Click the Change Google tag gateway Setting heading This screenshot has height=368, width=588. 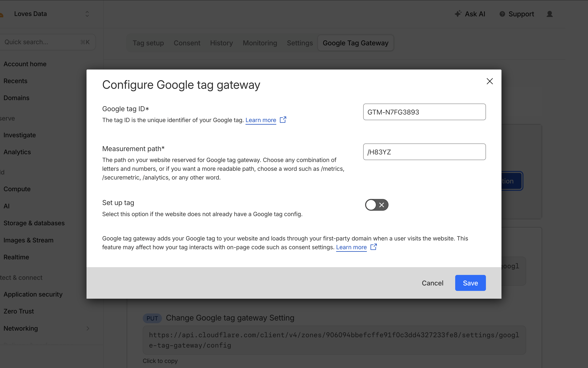click(x=230, y=318)
